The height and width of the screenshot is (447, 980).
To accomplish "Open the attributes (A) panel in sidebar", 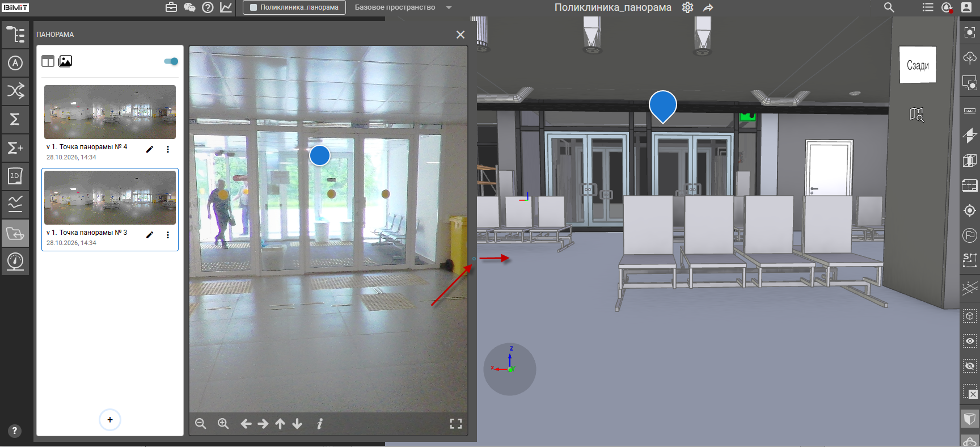I will pos(15,63).
